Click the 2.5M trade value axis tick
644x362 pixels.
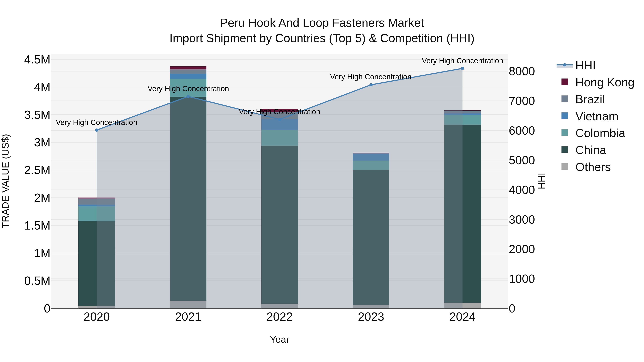point(37,170)
